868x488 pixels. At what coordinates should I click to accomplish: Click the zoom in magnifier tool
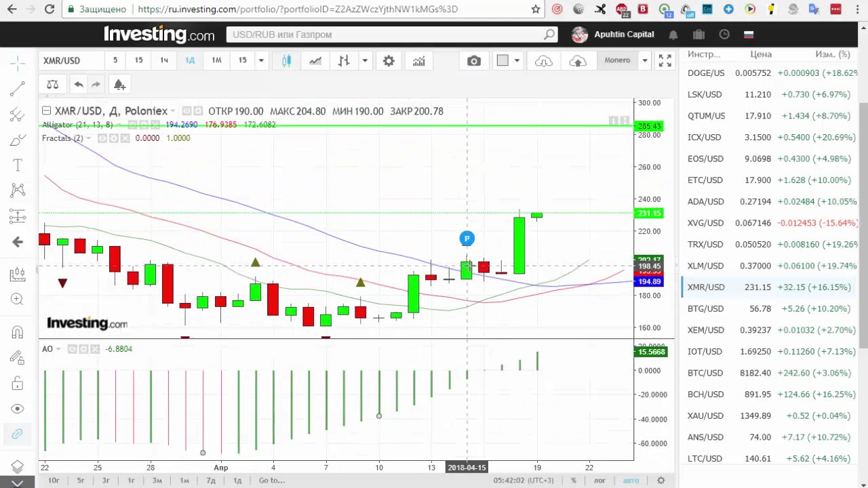(x=18, y=300)
